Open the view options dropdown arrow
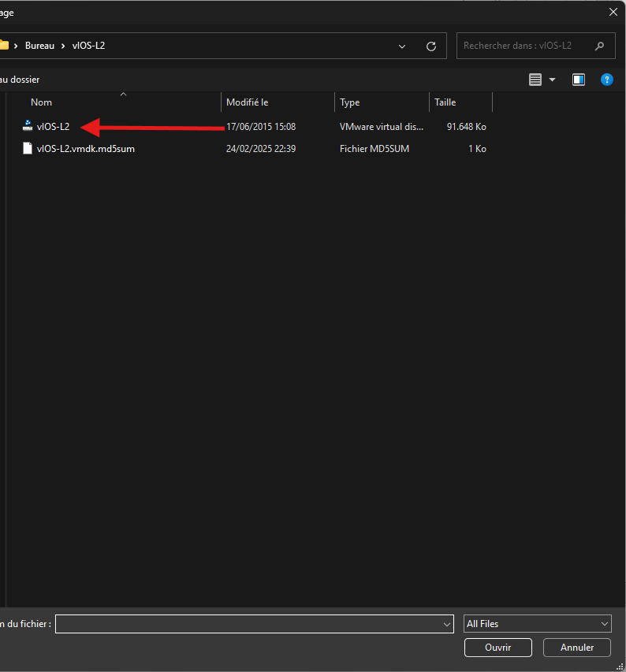This screenshot has width=626, height=672. 552,80
